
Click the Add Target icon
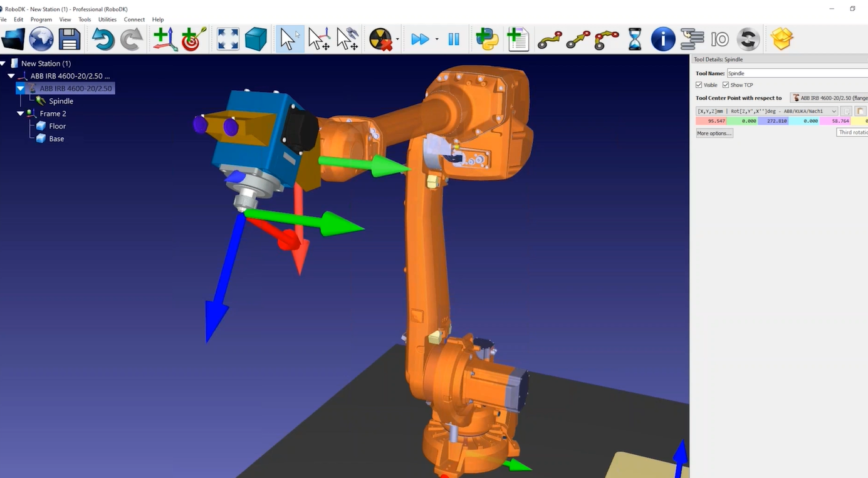click(194, 39)
